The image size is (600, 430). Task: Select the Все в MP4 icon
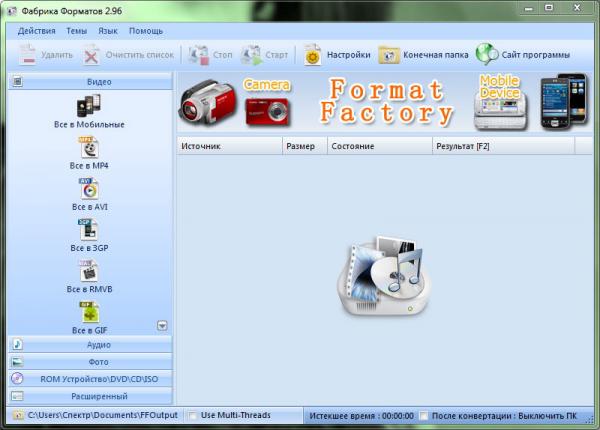tap(89, 147)
